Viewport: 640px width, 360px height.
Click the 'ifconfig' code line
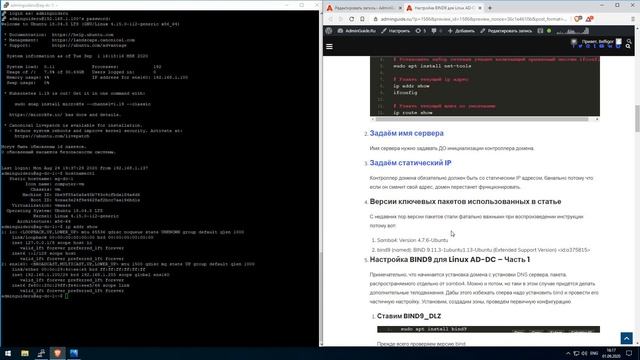405,93
